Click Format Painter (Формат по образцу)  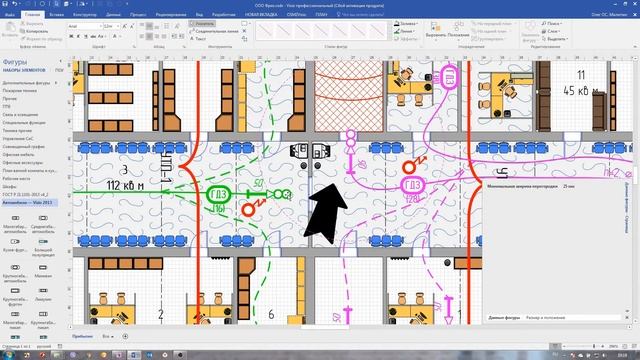click(41, 39)
